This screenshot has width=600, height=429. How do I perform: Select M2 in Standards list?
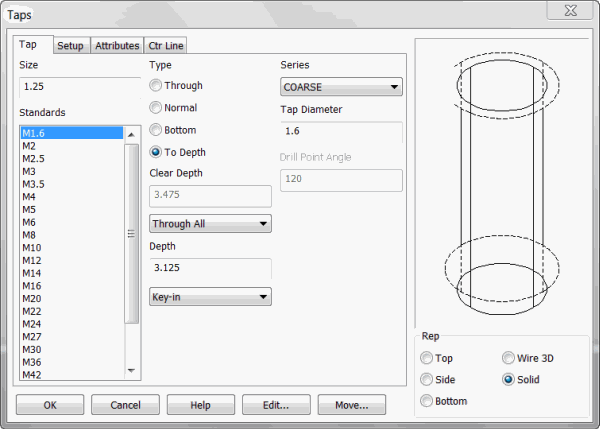(x=72, y=146)
